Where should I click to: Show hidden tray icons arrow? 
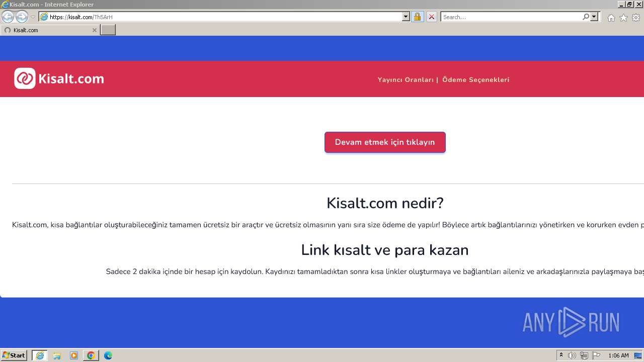561,355
